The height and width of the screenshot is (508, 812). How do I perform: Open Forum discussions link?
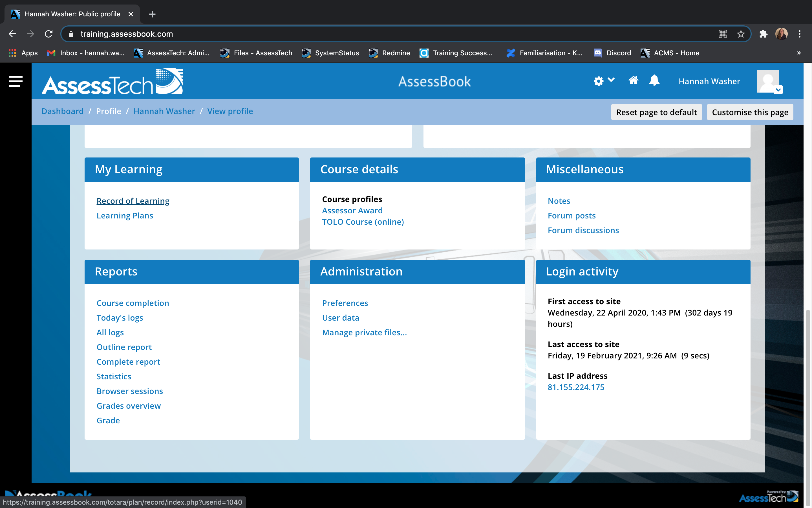coord(583,231)
